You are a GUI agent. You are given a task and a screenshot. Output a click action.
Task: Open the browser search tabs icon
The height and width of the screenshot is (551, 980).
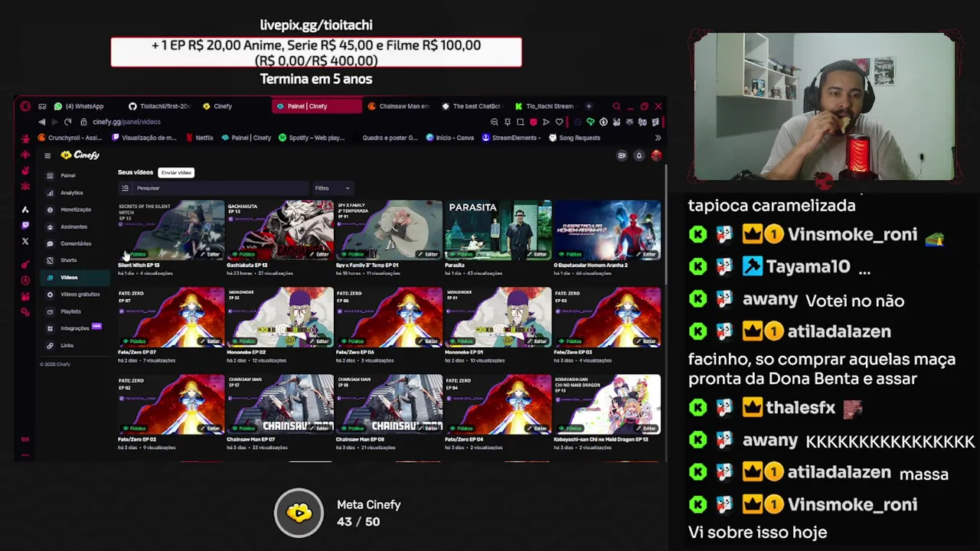(x=616, y=106)
